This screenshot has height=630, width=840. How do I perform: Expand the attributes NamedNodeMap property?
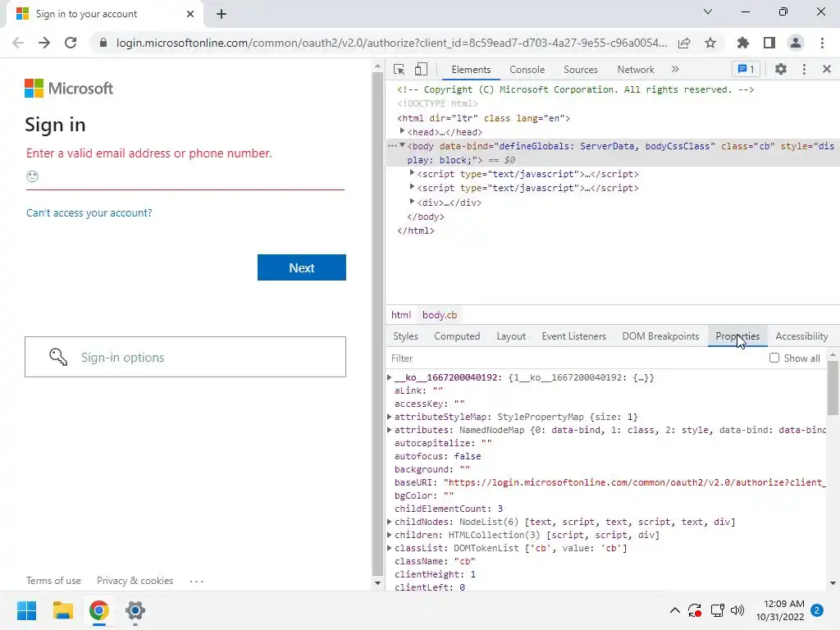390,430
